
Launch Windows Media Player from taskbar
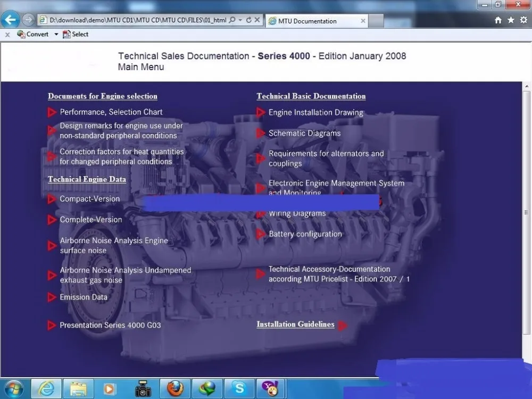pyautogui.click(x=110, y=388)
